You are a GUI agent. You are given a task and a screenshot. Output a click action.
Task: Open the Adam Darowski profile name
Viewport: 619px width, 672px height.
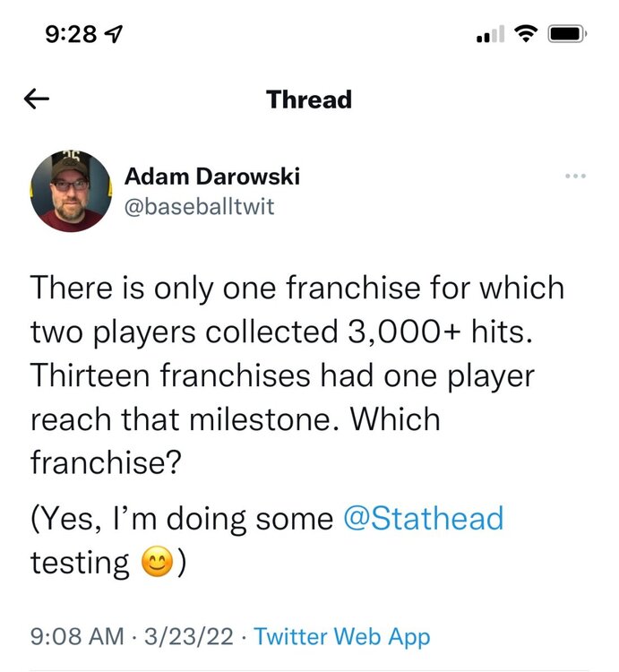coord(211,177)
